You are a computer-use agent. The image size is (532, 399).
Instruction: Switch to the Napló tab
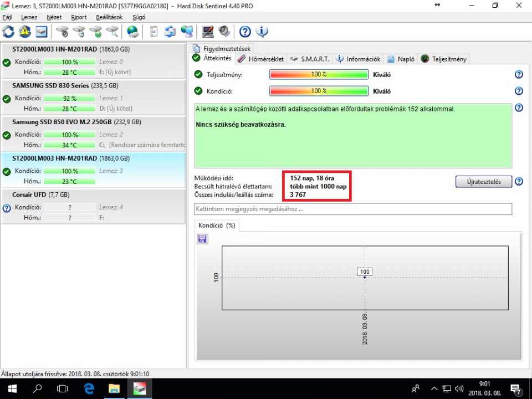pyautogui.click(x=401, y=59)
